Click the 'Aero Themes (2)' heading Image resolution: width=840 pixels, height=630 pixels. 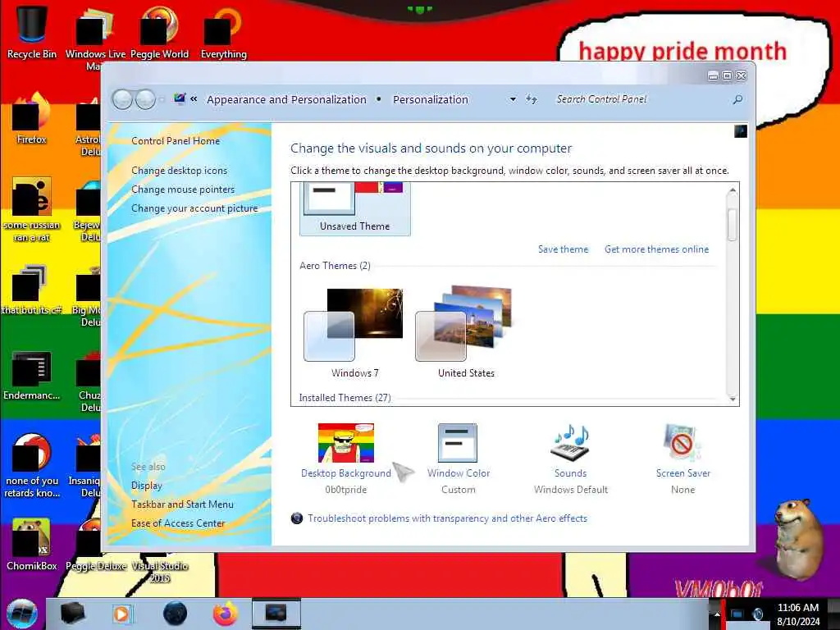tap(335, 266)
